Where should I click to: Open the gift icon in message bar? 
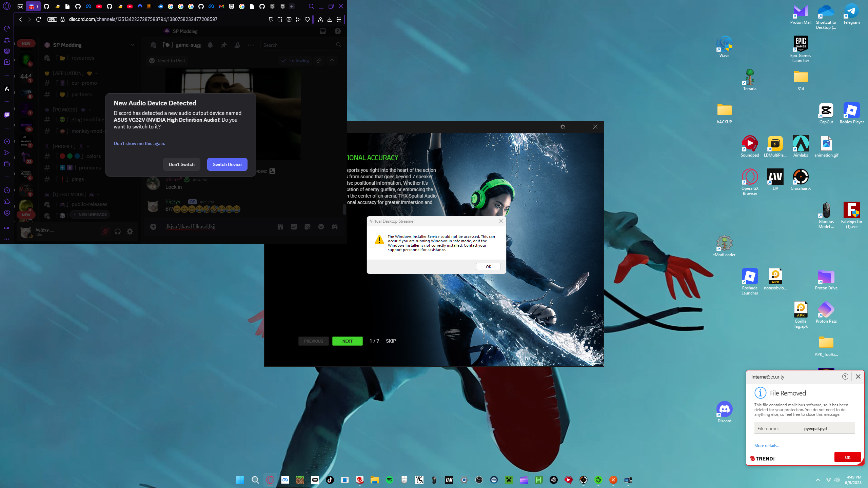[x=280, y=227]
